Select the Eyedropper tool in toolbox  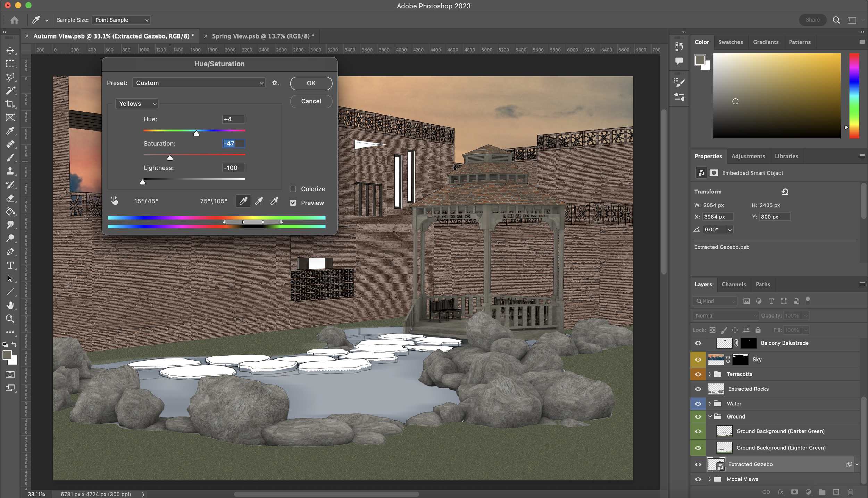click(10, 131)
